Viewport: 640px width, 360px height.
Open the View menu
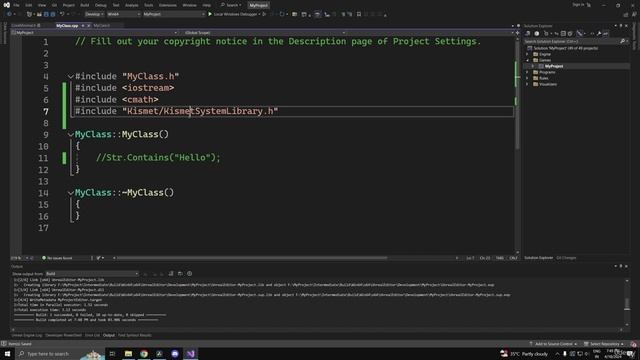[x=42, y=5]
